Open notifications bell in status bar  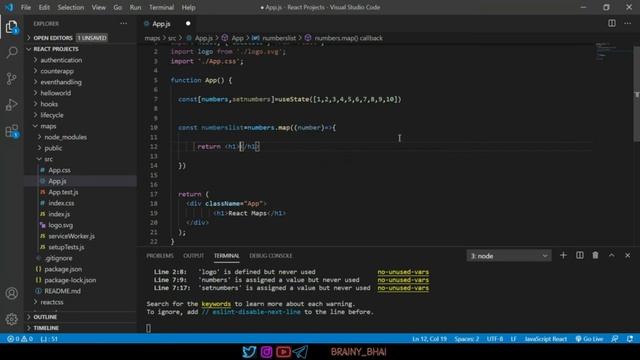click(x=630, y=339)
